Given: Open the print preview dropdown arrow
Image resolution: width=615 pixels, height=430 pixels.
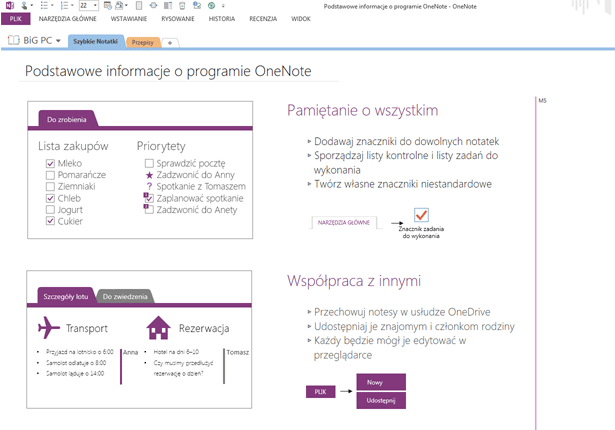Looking at the screenshot, I should 126,5.
